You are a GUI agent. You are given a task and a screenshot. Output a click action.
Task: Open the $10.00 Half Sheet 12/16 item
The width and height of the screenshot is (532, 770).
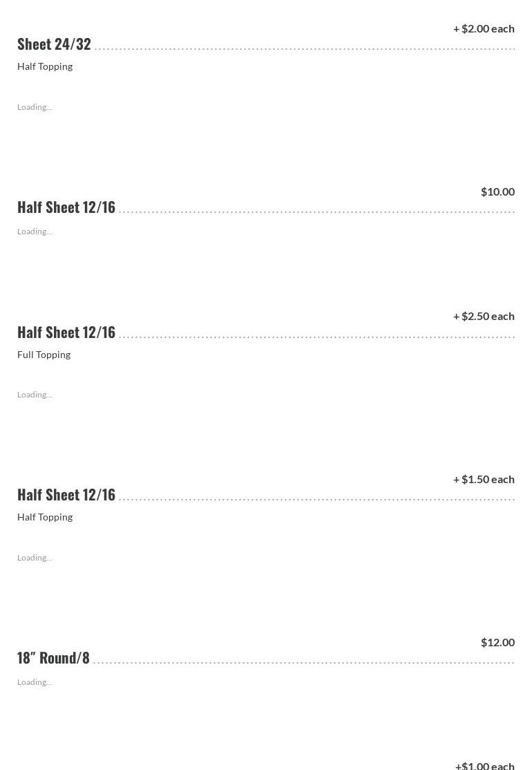66,207
